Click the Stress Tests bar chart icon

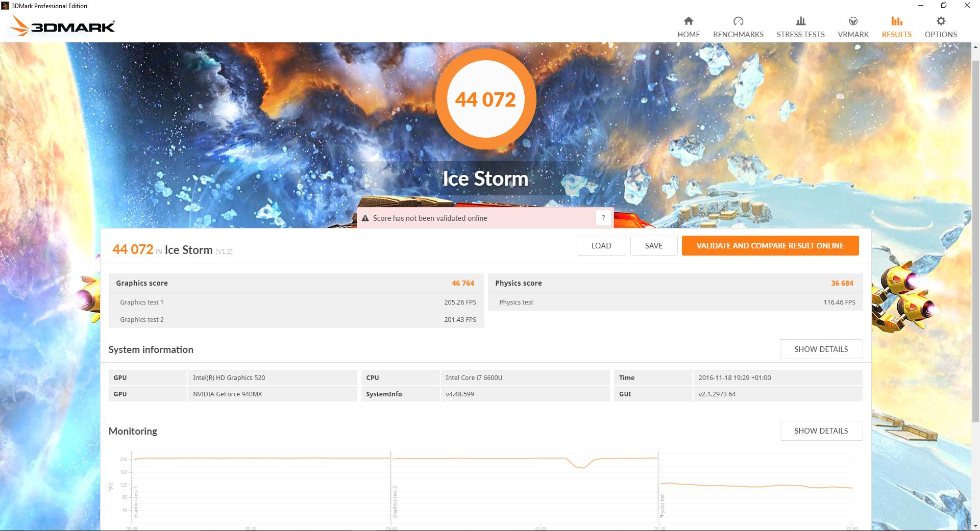coord(800,21)
